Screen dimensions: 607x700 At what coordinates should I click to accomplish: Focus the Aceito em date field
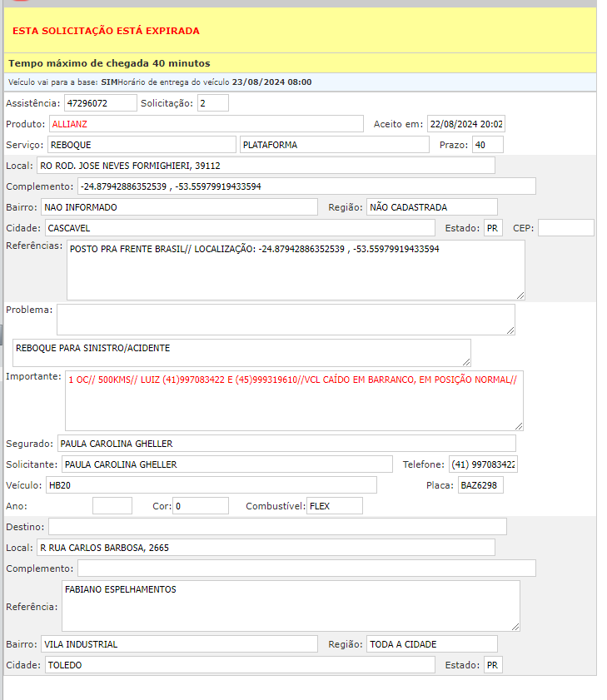point(465,124)
